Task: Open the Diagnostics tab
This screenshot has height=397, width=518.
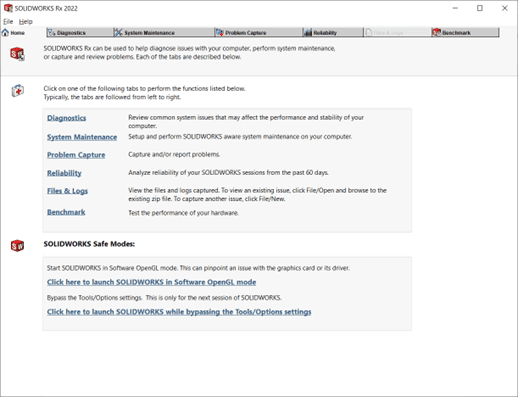Action: [x=80, y=32]
